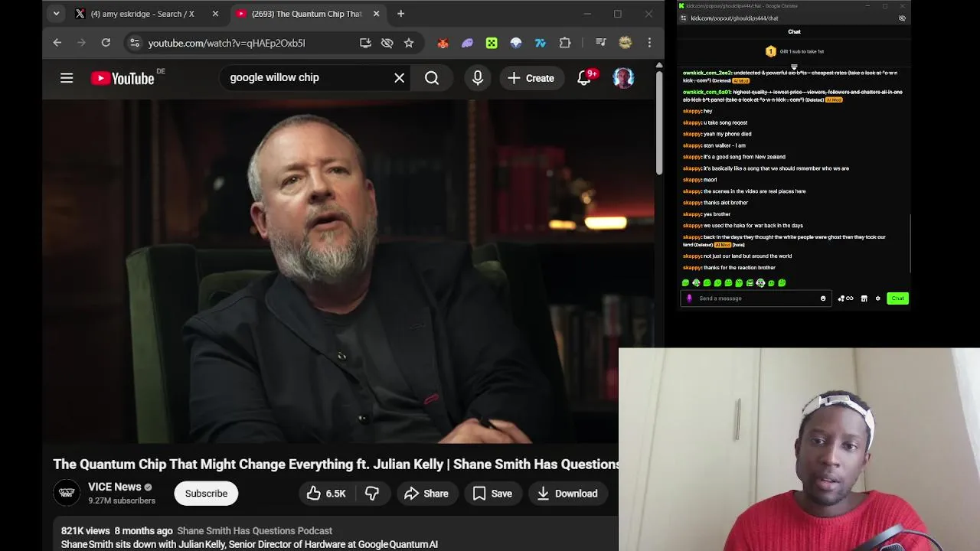Open the Chrome extensions puzzle menu

565,43
